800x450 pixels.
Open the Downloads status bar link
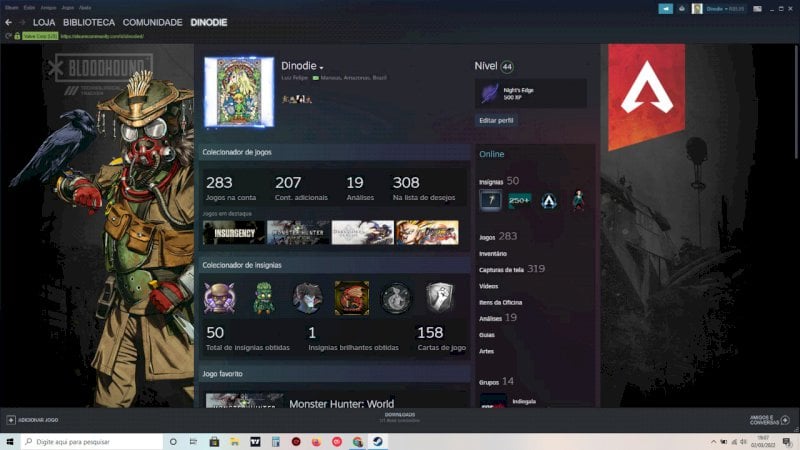[x=399, y=417]
